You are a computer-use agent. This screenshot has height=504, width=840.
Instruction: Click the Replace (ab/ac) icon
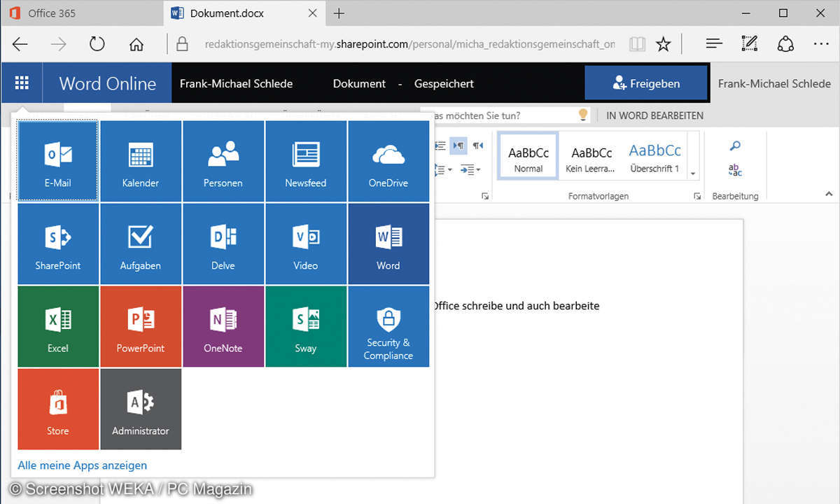coord(735,170)
